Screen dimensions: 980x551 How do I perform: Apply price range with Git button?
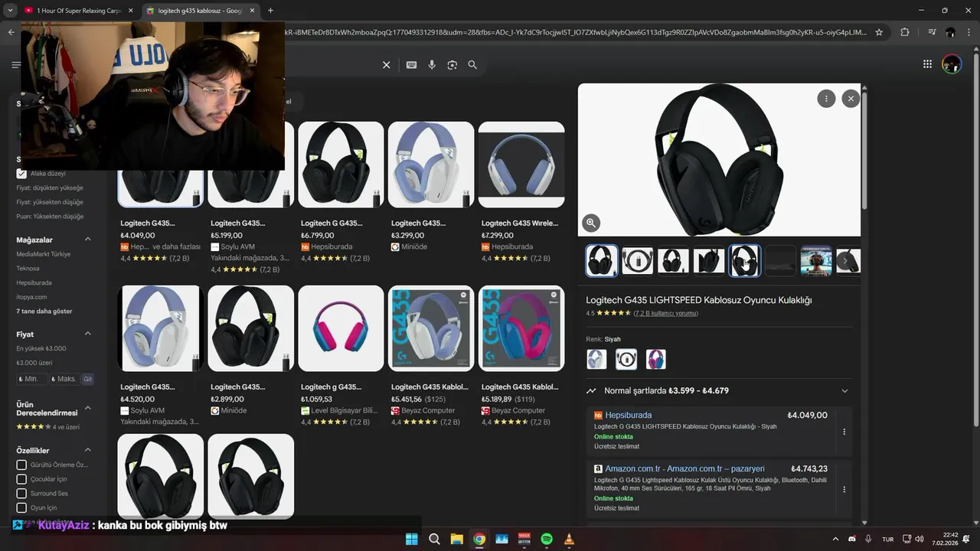(x=88, y=379)
